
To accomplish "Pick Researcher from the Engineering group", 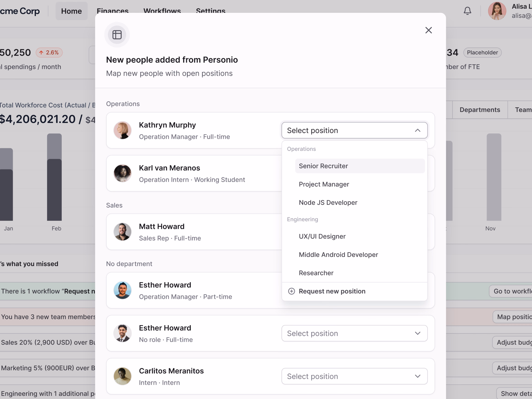I will (x=360, y=273).
